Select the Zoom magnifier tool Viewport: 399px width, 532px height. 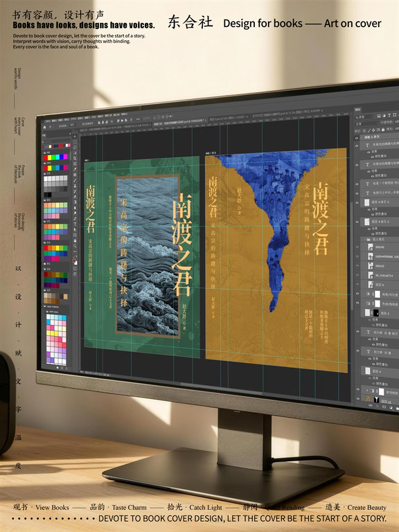click(75, 247)
